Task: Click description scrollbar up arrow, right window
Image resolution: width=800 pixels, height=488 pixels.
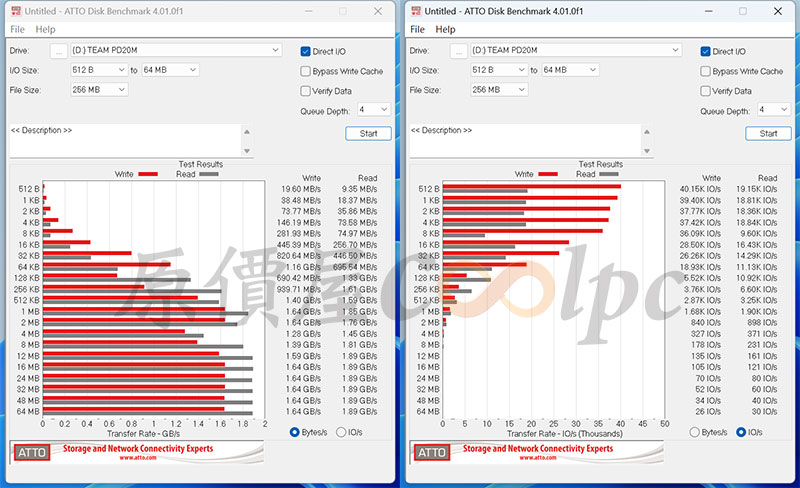Action: click(x=647, y=132)
